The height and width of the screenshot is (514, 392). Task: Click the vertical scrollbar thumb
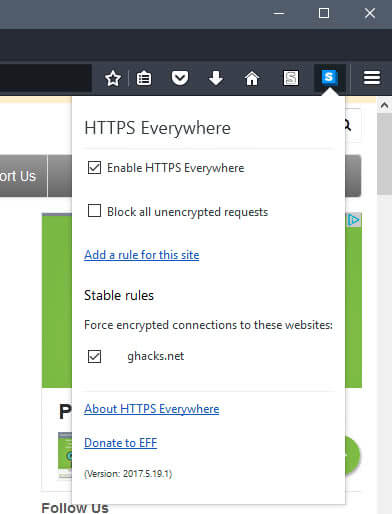click(384, 153)
